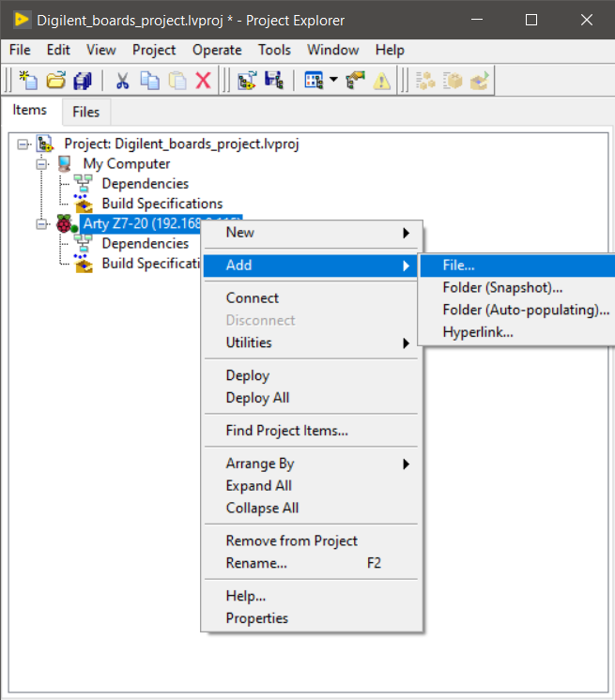Click the My Computer monitor icon

coord(64,164)
